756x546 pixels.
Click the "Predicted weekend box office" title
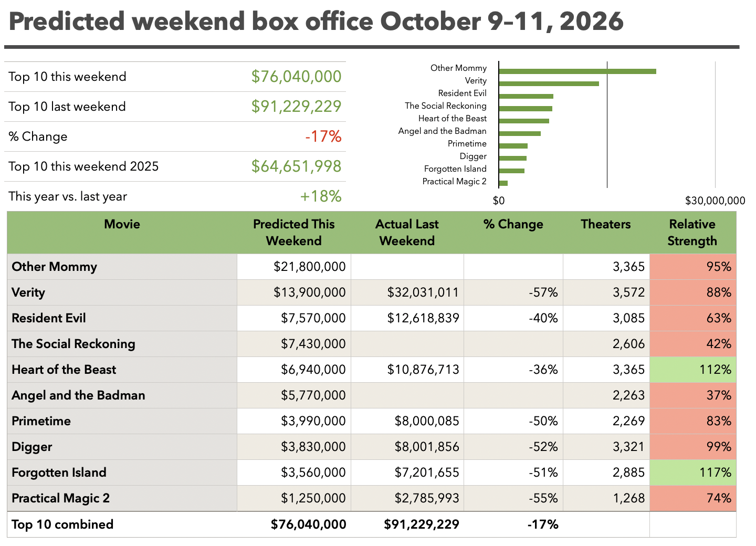tap(316, 22)
